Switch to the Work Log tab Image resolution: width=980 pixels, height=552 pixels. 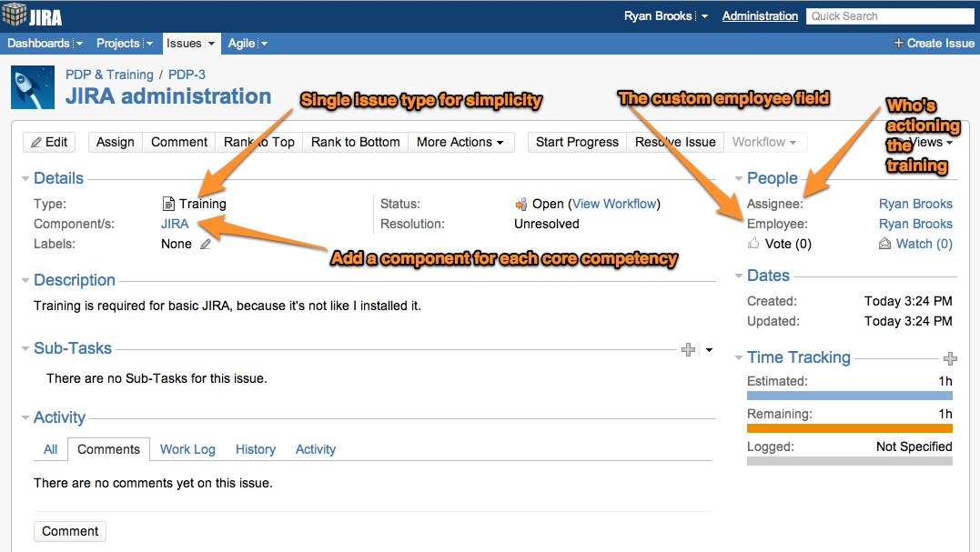(x=187, y=449)
